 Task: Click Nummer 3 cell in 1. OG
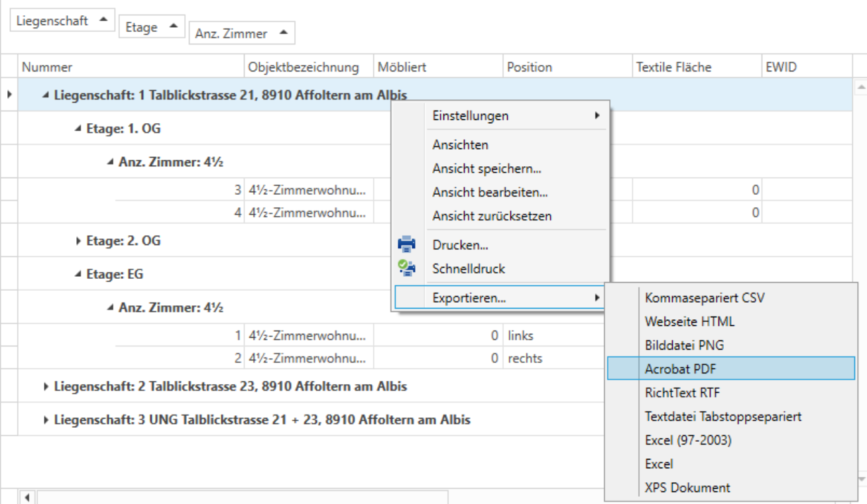(x=180, y=190)
